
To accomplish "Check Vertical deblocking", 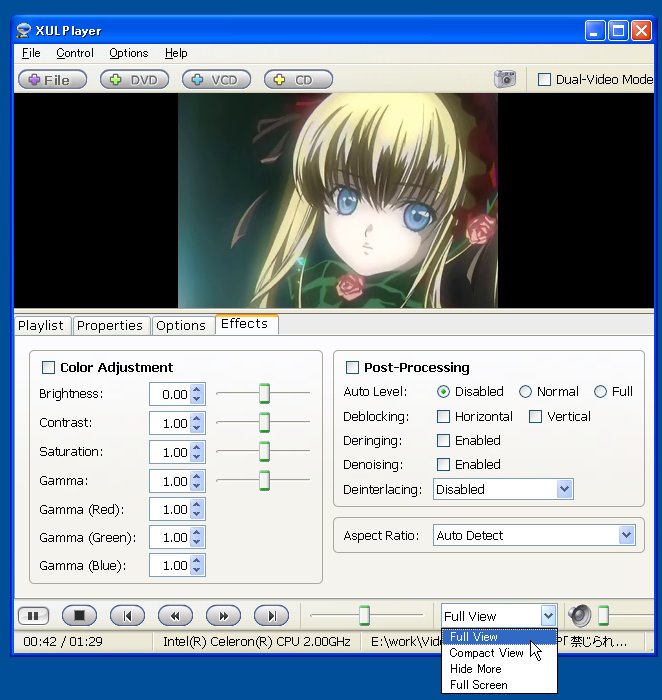I will pos(535,417).
